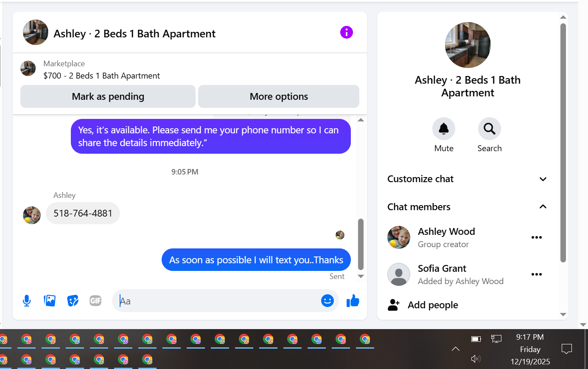Open Windows notification center in taskbar
Viewport: 588px width, 369px height.
click(567, 349)
